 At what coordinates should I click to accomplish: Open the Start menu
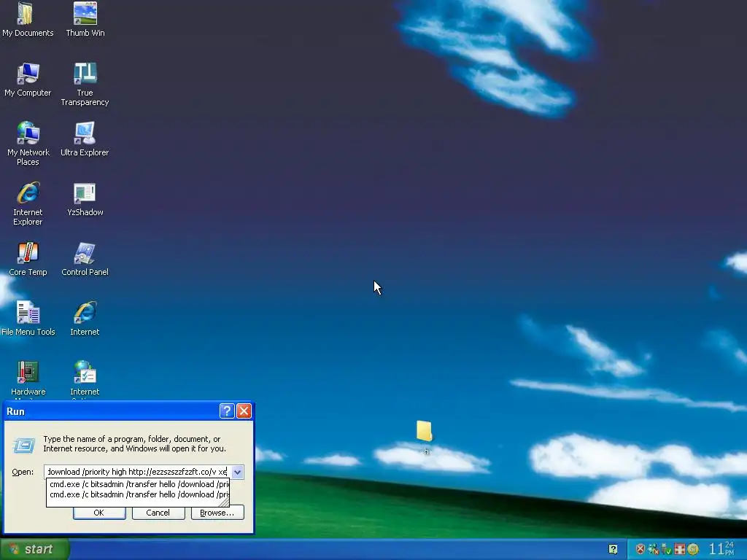35,549
